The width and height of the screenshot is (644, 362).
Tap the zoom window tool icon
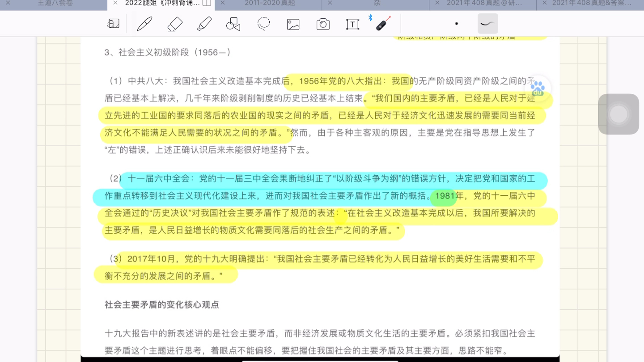tap(114, 24)
